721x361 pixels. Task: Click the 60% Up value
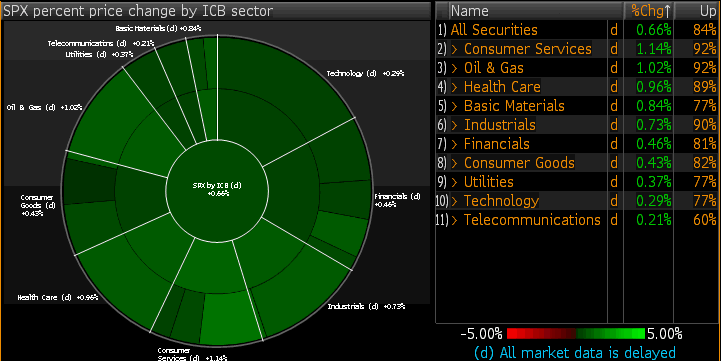(x=704, y=220)
